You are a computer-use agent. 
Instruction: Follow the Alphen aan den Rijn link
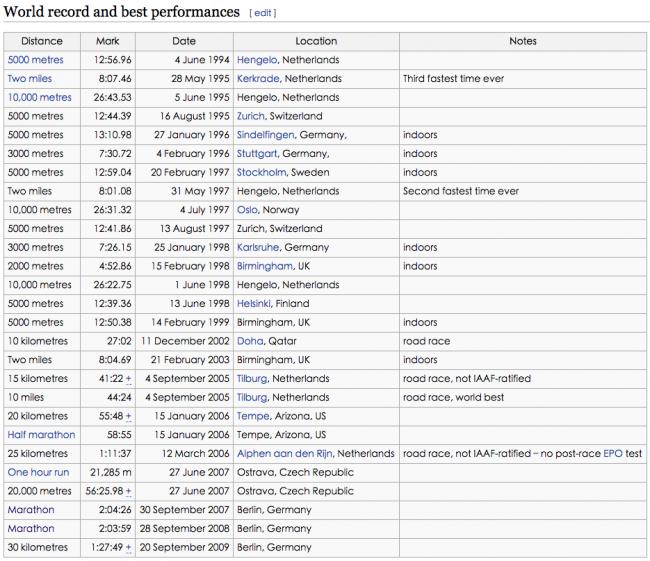tap(284, 454)
